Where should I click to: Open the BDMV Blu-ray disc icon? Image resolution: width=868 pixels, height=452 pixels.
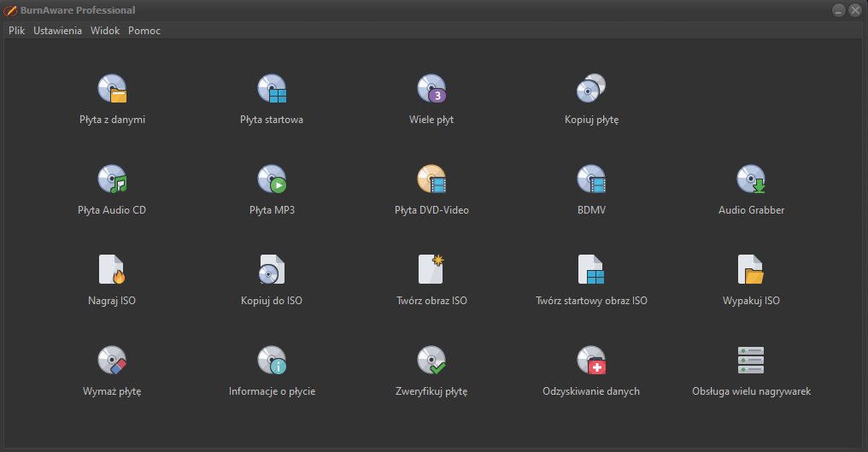(591, 179)
